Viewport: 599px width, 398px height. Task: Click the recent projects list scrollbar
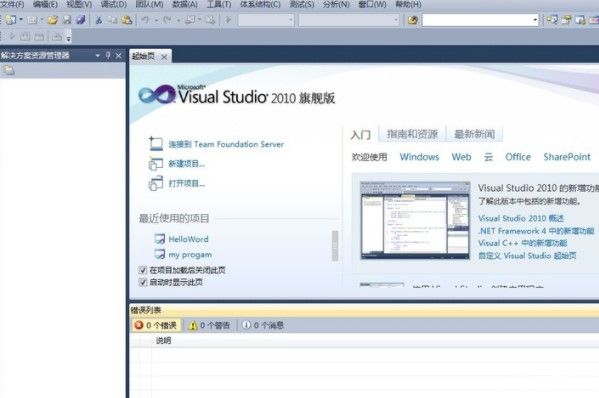coord(335,246)
